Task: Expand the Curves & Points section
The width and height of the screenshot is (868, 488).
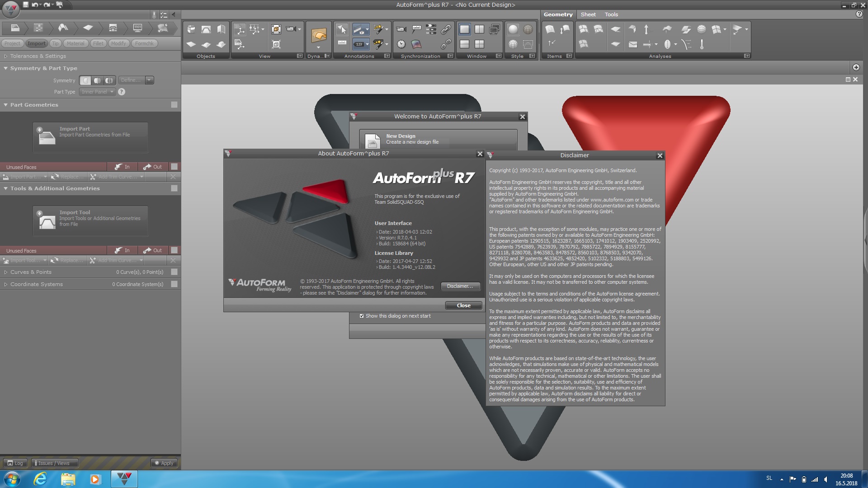Action: 6,272
